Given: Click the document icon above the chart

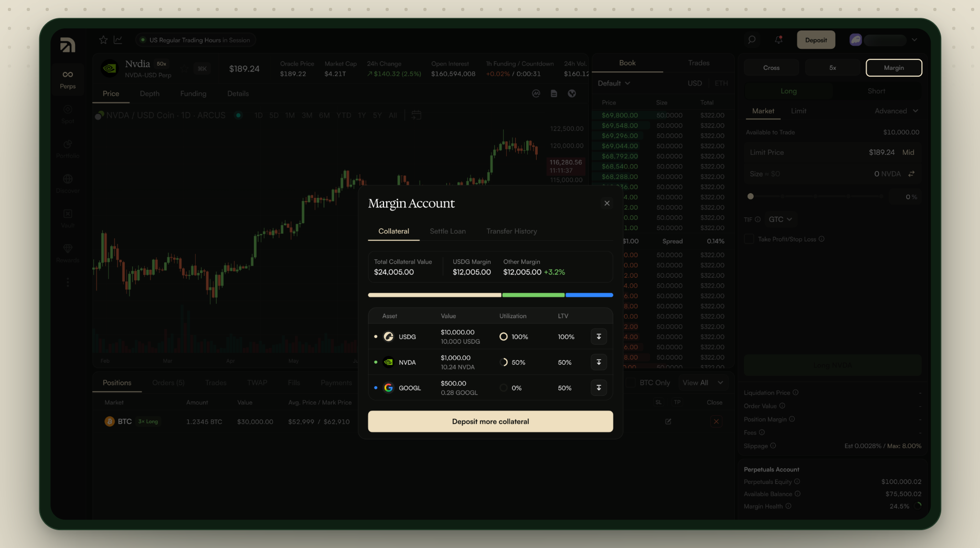Looking at the screenshot, I should pyautogui.click(x=554, y=93).
